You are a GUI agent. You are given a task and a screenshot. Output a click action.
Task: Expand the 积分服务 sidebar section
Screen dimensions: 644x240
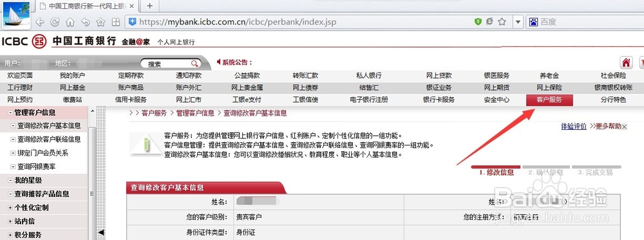11,235
